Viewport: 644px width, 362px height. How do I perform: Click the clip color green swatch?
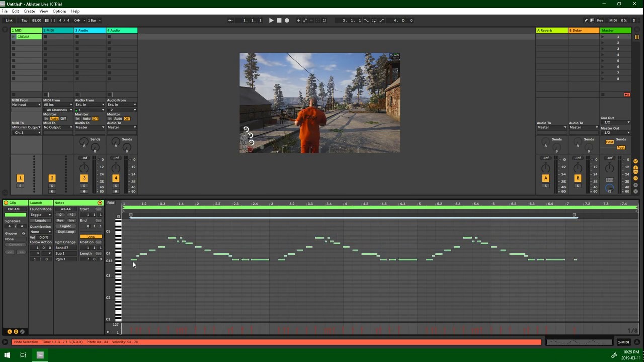(15, 215)
